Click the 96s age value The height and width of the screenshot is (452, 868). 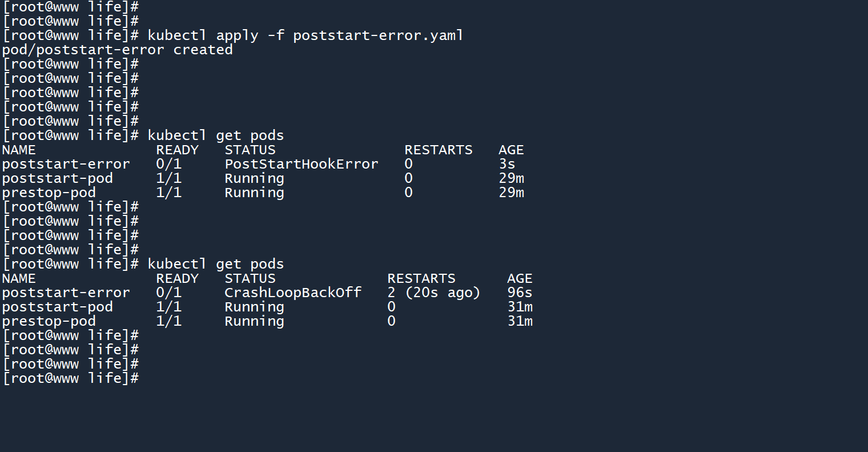coord(519,293)
